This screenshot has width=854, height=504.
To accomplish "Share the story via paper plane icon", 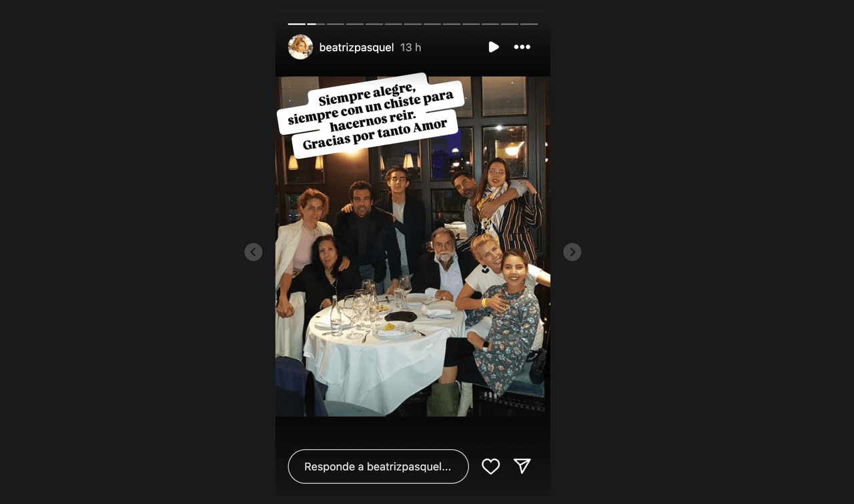I will tap(522, 467).
